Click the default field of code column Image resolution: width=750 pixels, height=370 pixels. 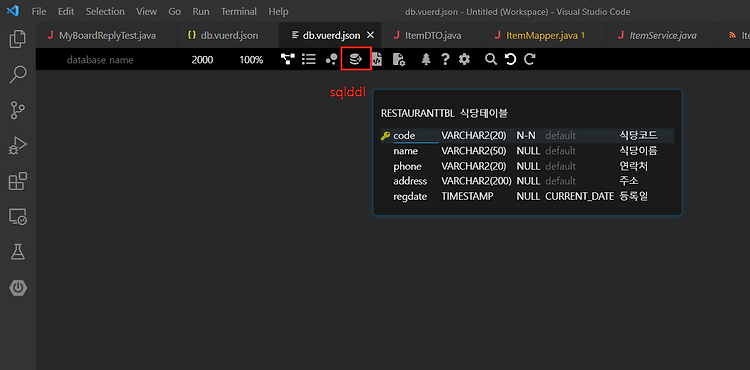pyautogui.click(x=561, y=136)
